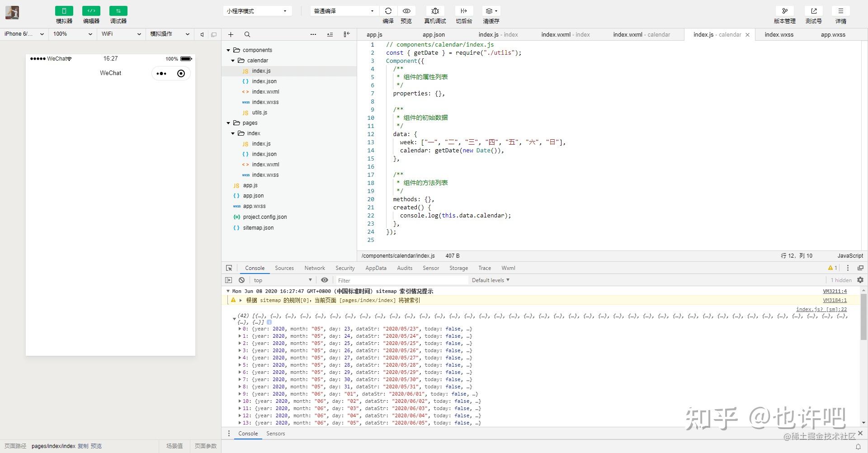The height and width of the screenshot is (453, 868).
Task: Open the 100% zoom level dropdown
Action: (72, 34)
